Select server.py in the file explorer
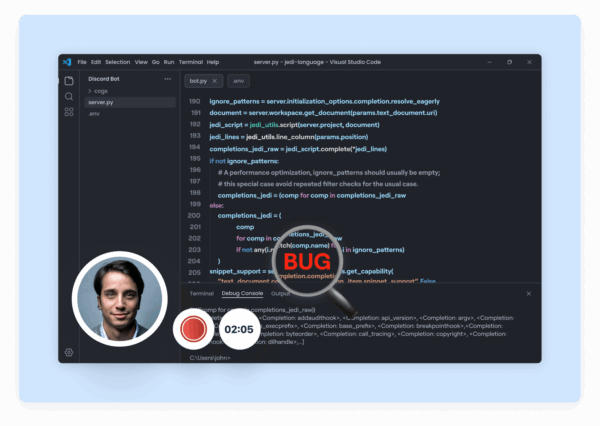The image size is (600, 426). 100,102
